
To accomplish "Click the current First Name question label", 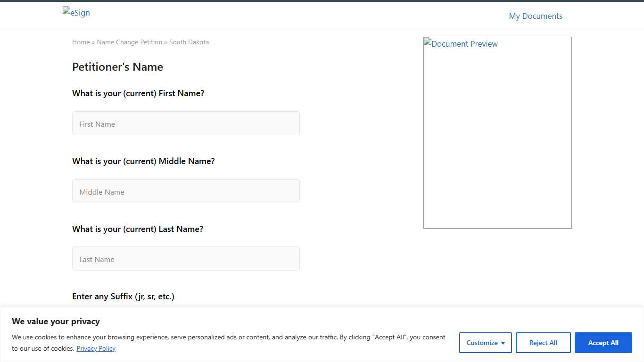I will coord(138,93).
